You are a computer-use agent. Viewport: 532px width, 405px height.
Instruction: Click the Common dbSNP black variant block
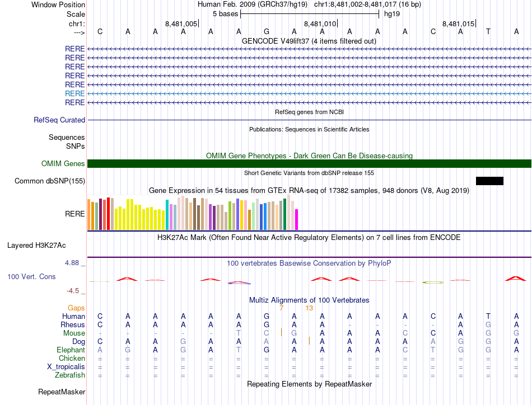[489, 181]
